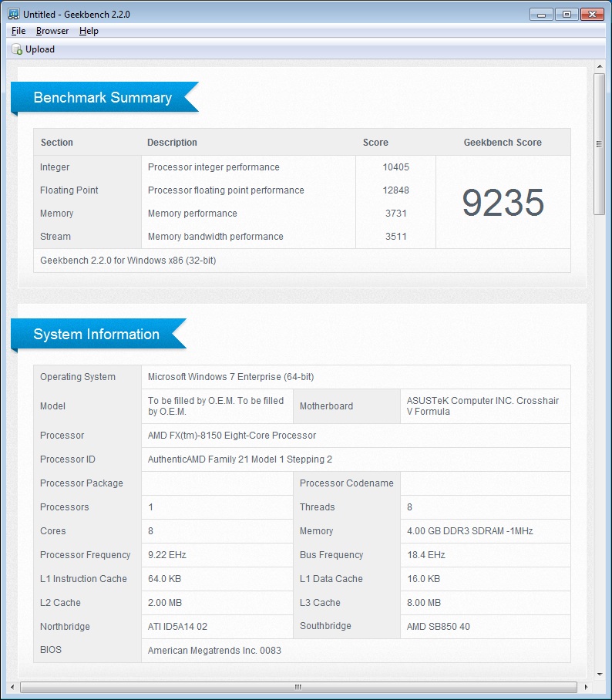Select the Geekbench Score 9235
The width and height of the screenshot is (612, 700).
pos(503,203)
